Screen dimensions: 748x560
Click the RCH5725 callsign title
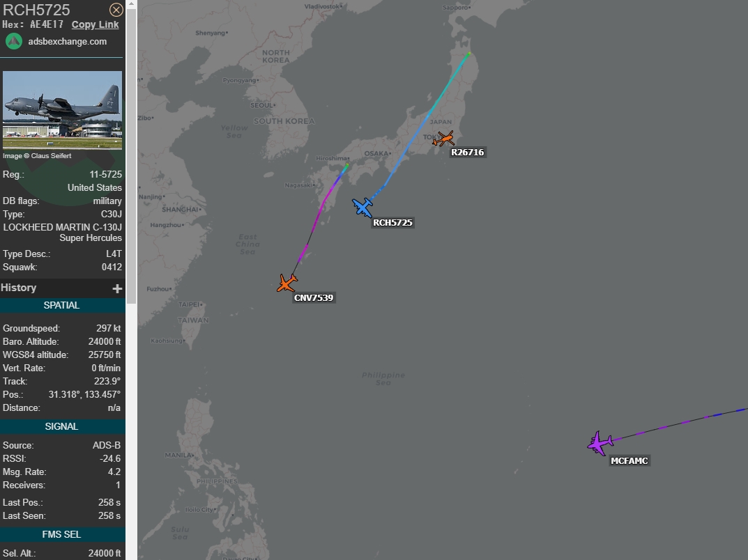coord(36,10)
